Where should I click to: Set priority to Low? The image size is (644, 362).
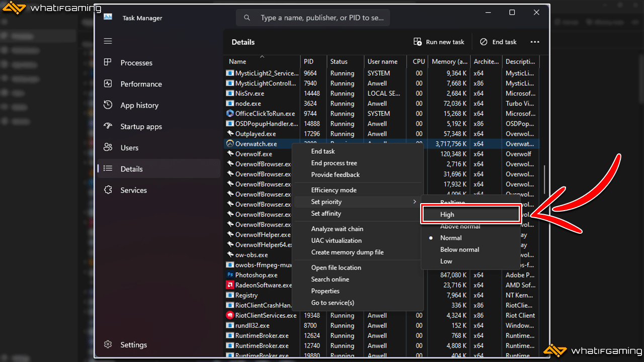coord(470,261)
